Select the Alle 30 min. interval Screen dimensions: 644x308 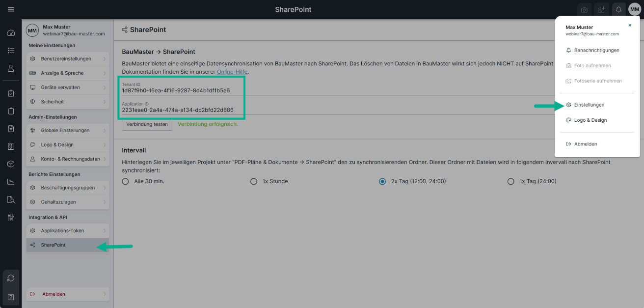click(126, 181)
